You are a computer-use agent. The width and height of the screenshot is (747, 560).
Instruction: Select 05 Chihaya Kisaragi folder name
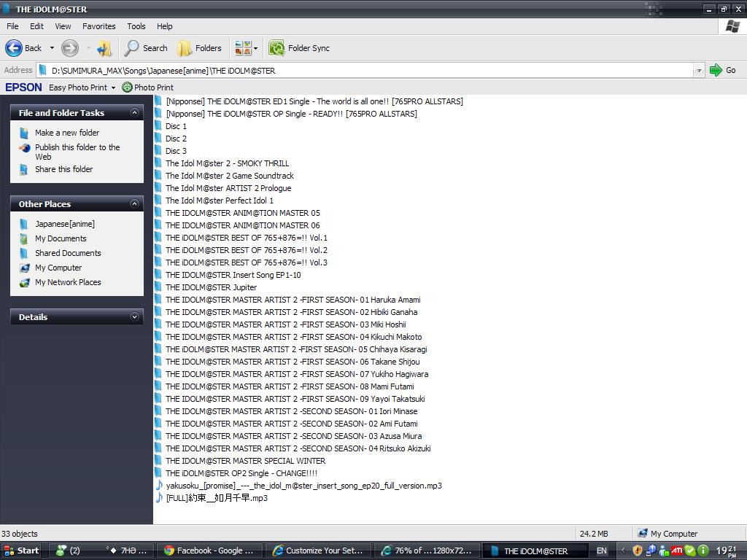[x=296, y=349]
